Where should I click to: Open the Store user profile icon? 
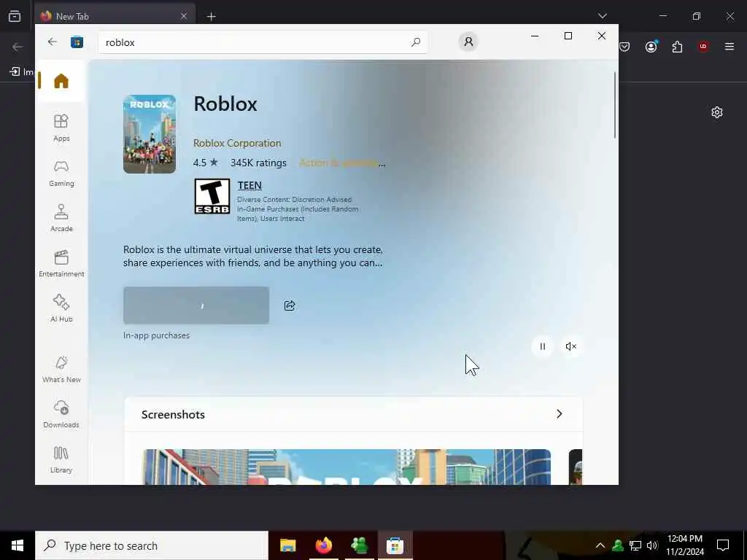pyautogui.click(x=468, y=42)
